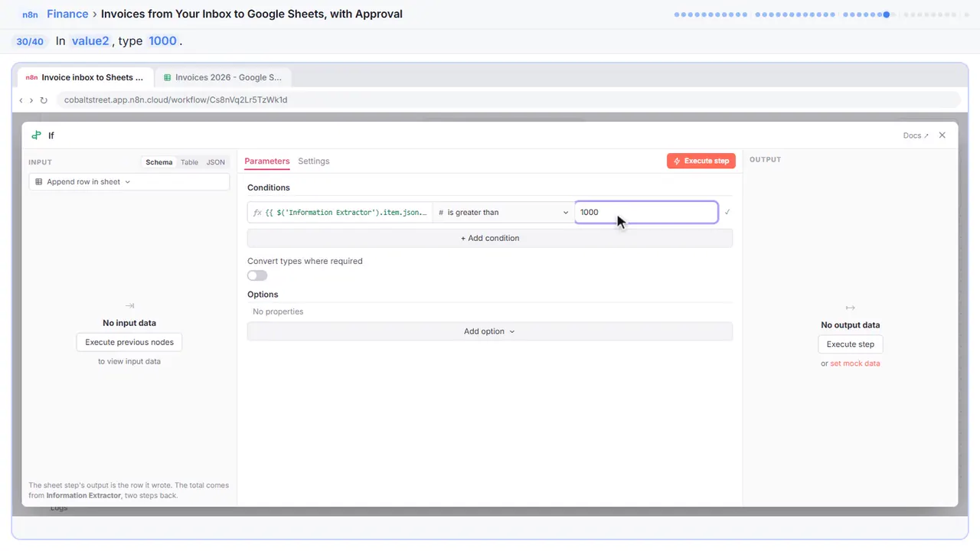The image size is (980, 551).
Task: Toggle Convert types where required switch
Action: coord(257,275)
